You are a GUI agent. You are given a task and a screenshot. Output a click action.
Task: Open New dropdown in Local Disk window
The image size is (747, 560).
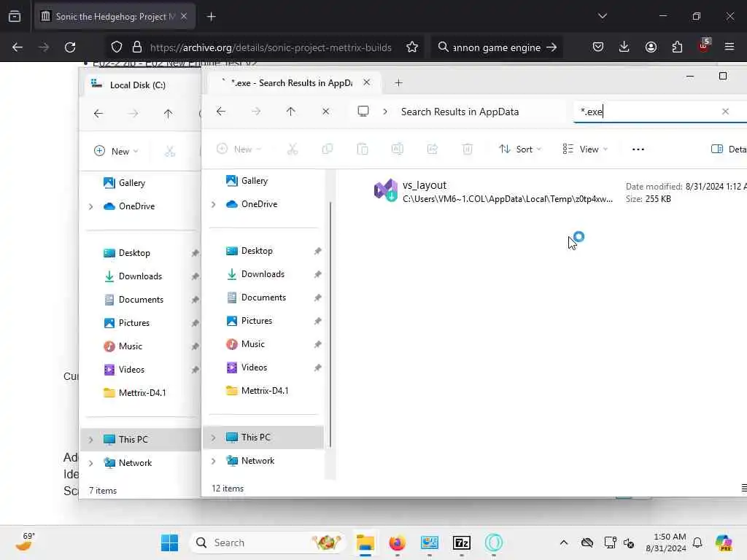pos(116,151)
